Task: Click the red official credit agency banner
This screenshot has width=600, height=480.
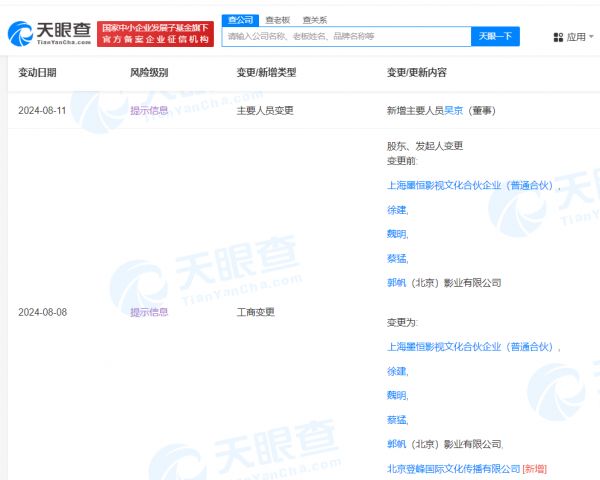Action: point(155,34)
